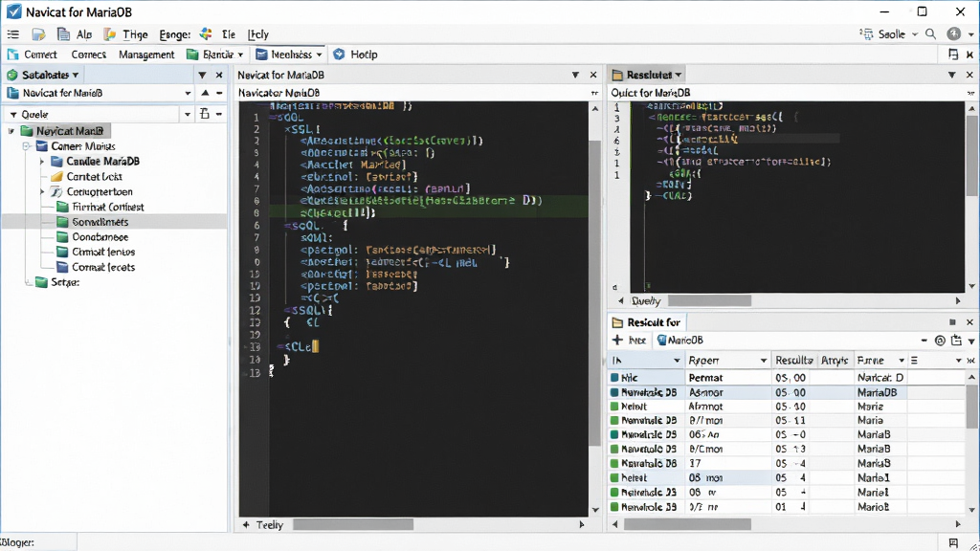The width and height of the screenshot is (980, 551).
Task: Open the Ltcly menu
Action: tap(257, 34)
